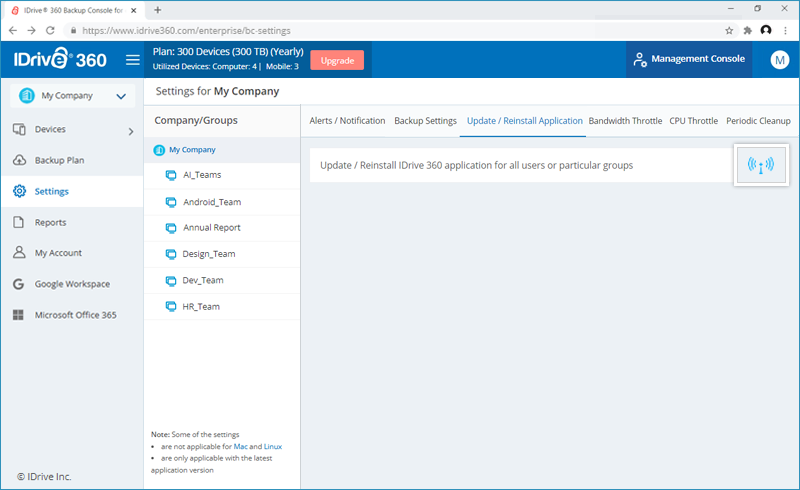Viewport: 800px width, 490px height.
Task: Open the CPU Throttle tab
Action: click(x=693, y=121)
